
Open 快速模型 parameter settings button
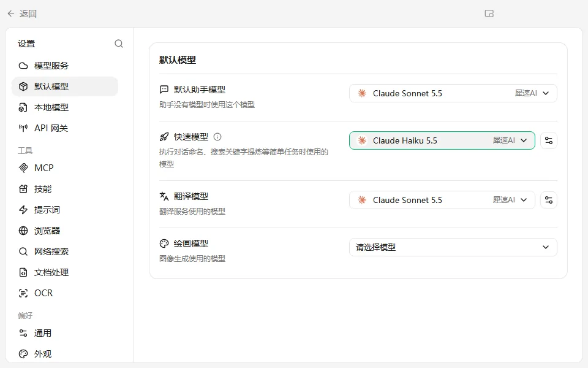point(549,140)
